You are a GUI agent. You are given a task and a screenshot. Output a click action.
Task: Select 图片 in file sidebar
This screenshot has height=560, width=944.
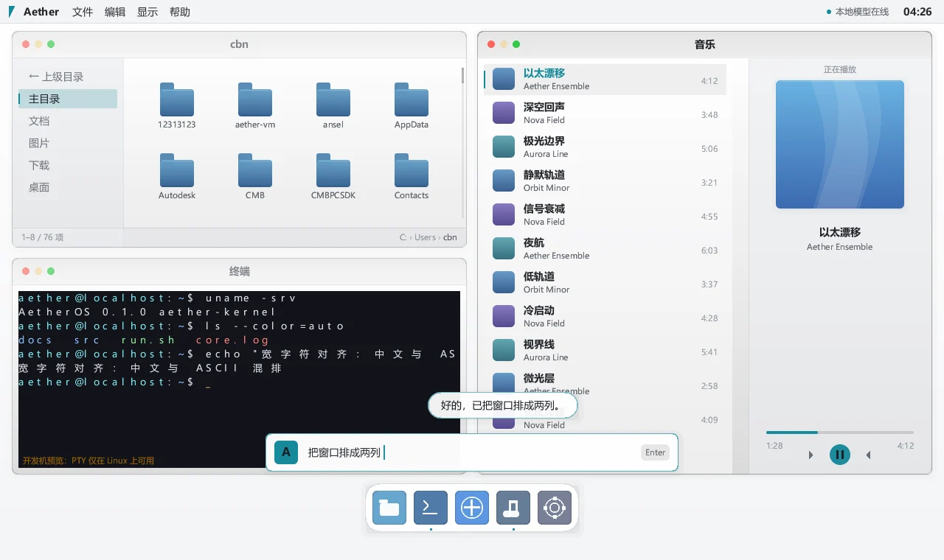68,143
